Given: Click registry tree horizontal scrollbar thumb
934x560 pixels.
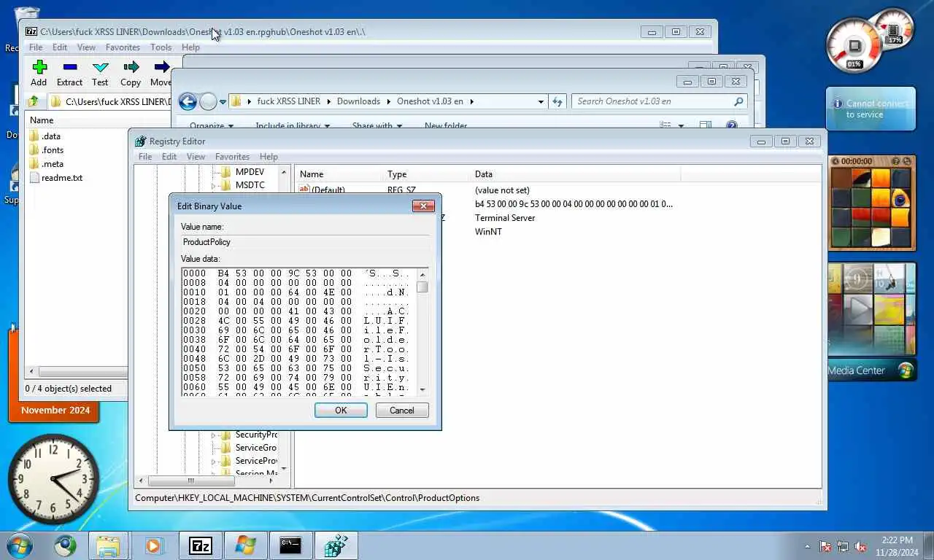Looking at the screenshot, I should pyautogui.click(x=190, y=481).
